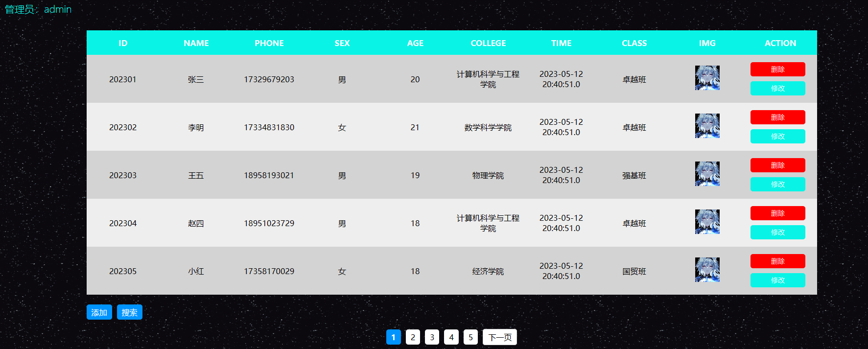Click age 19 in 王五's row

tap(415, 175)
